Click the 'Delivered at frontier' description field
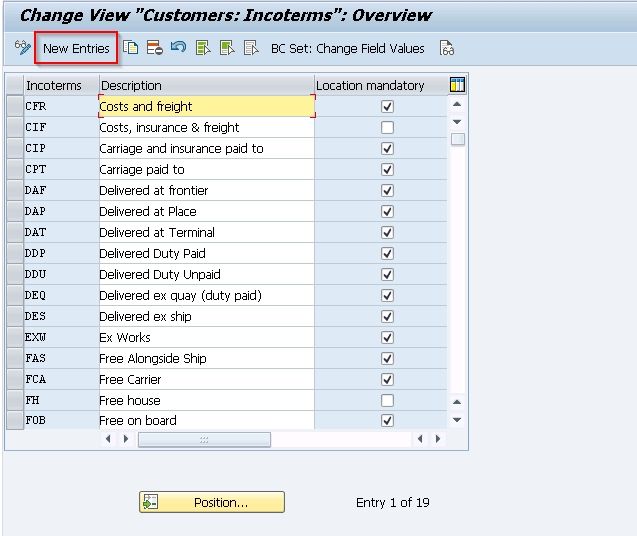This screenshot has width=637, height=536. (207, 191)
